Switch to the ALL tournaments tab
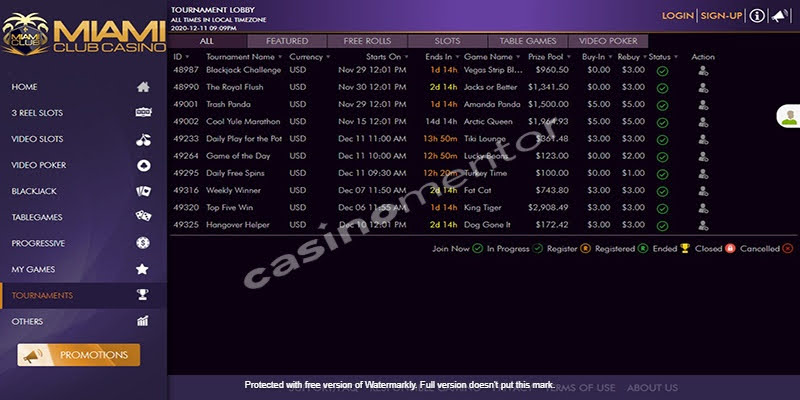The width and height of the screenshot is (800, 400). [207, 41]
